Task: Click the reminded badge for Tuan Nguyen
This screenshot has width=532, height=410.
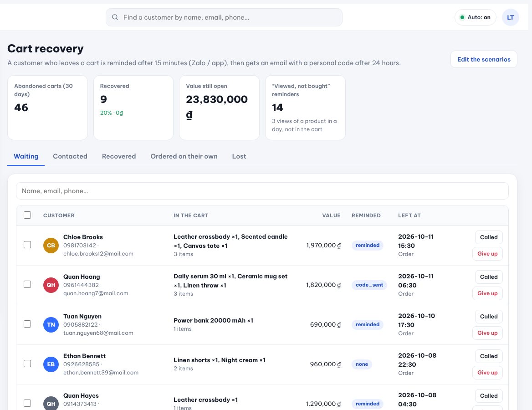Action: (368, 325)
